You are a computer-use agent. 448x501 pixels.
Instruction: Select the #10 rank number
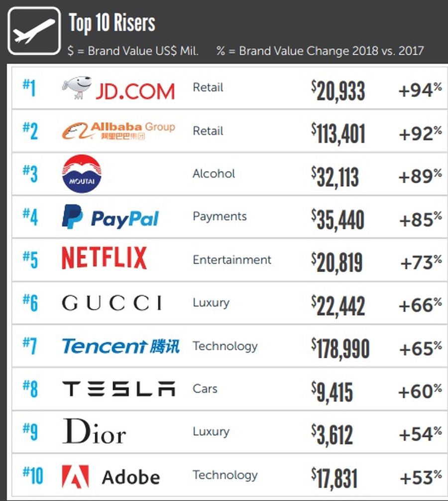(x=33, y=476)
